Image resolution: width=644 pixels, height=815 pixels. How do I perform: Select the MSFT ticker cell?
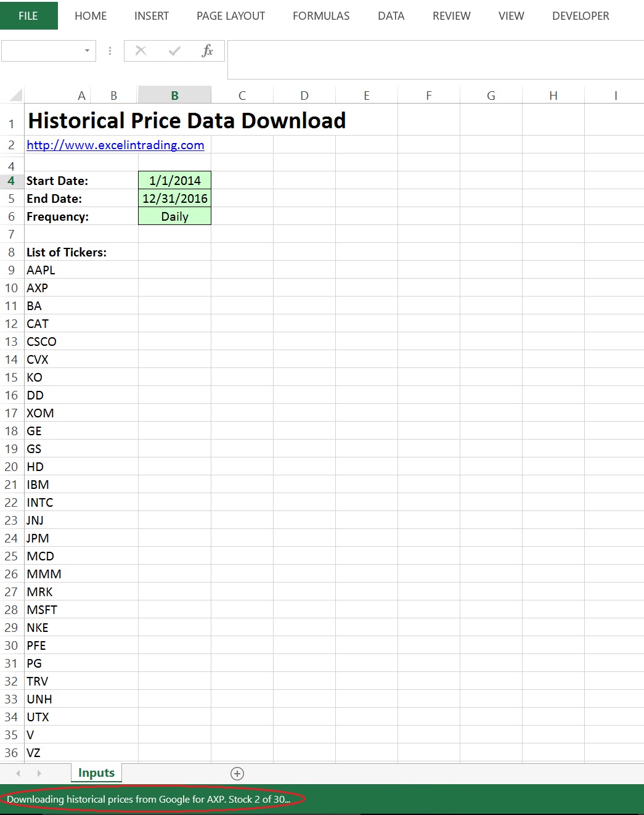tap(81, 610)
